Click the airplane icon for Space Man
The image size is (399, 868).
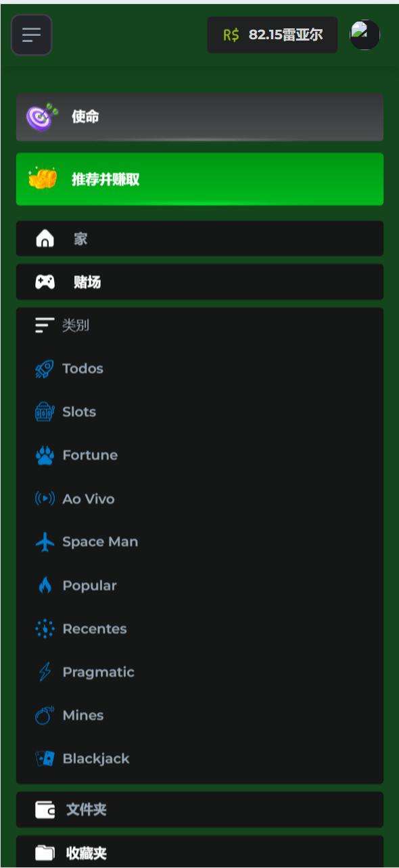click(45, 542)
